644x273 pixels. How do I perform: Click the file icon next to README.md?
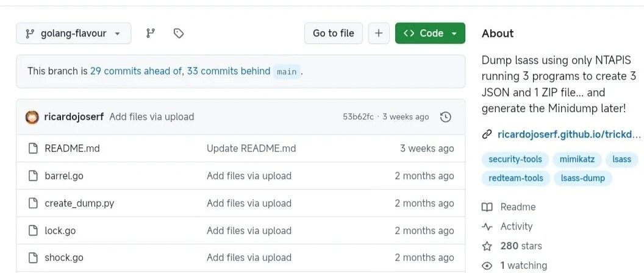pos(33,148)
